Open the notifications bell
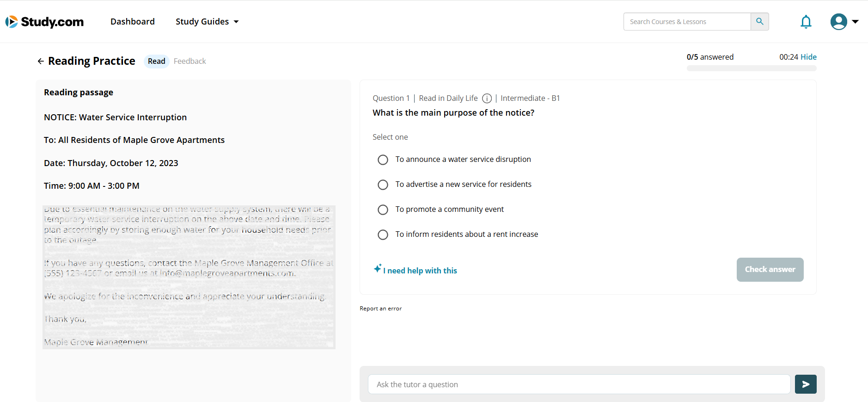868x402 pixels. click(806, 22)
